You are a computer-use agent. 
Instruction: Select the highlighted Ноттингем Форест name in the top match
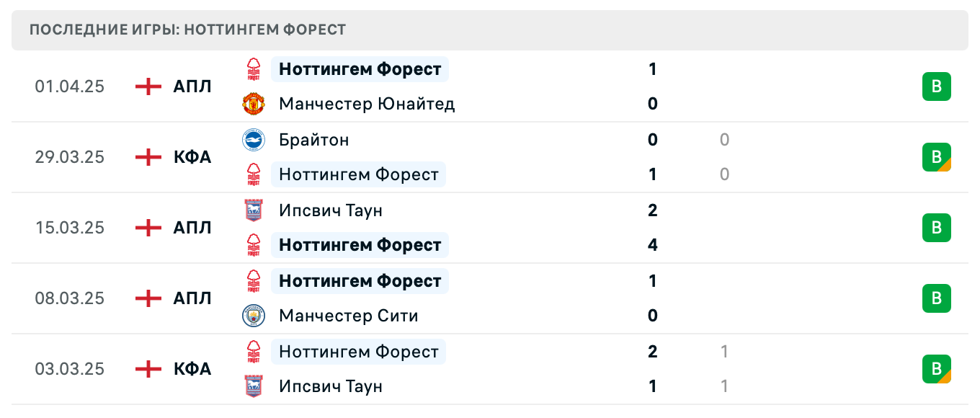(360, 68)
